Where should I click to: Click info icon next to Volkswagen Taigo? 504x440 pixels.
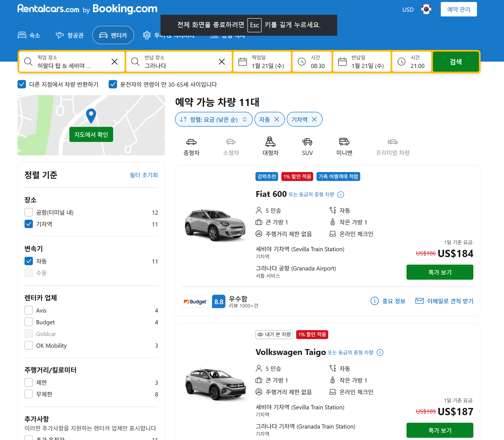point(380,353)
